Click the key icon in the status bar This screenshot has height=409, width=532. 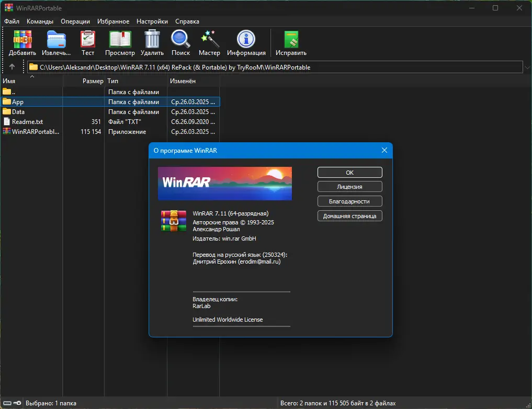pos(17,403)
